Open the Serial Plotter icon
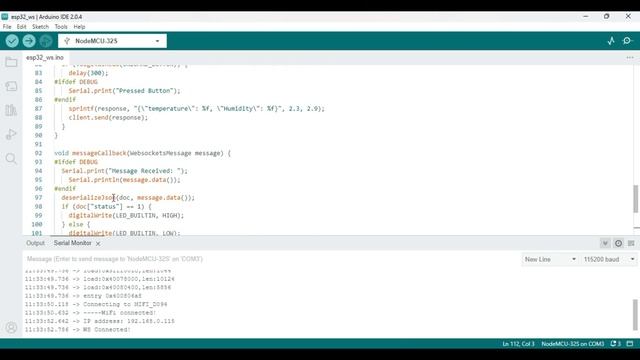The image size is (640, 360). [611, 41]
